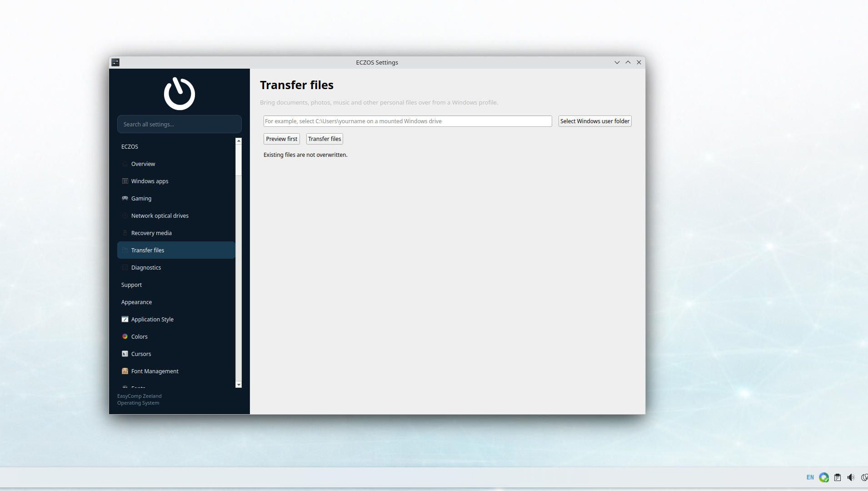868x491 pixels.
Task: Click the volume speaker tray icon
Action: [851, 477]
